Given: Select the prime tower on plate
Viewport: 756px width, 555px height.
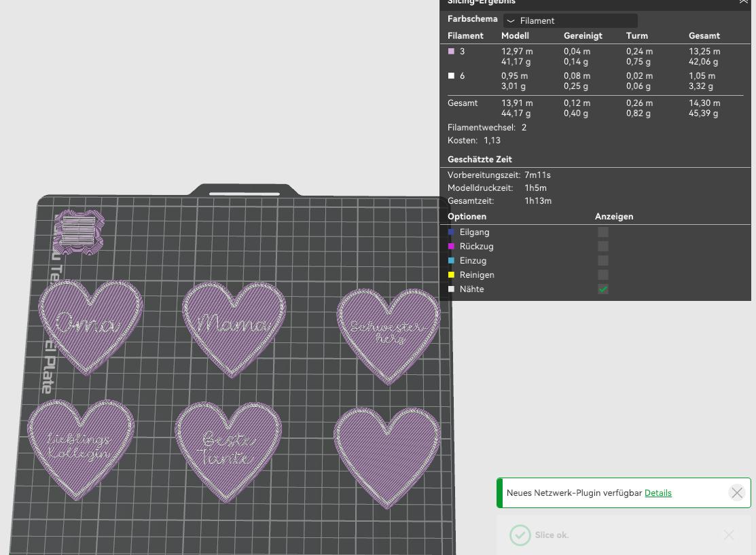Looking at the screenshot, I should click(79, 232).
